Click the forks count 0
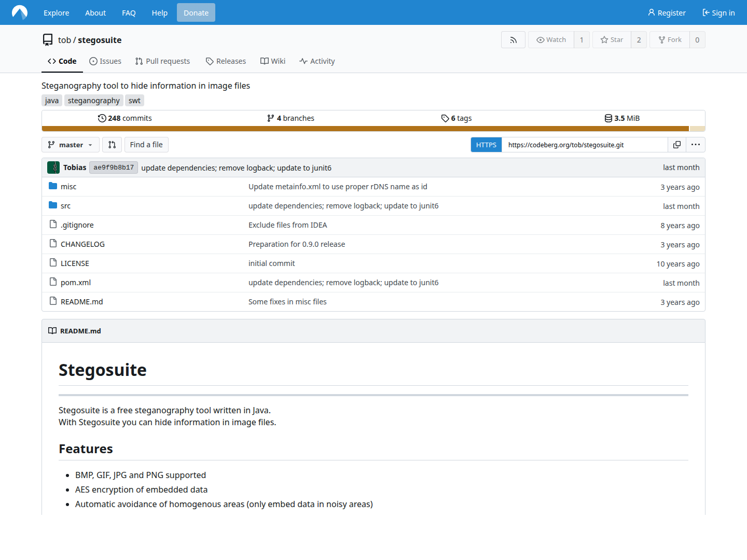Image resolution: width=747 pixels, height=560 pixels. [x=697, y=40]
